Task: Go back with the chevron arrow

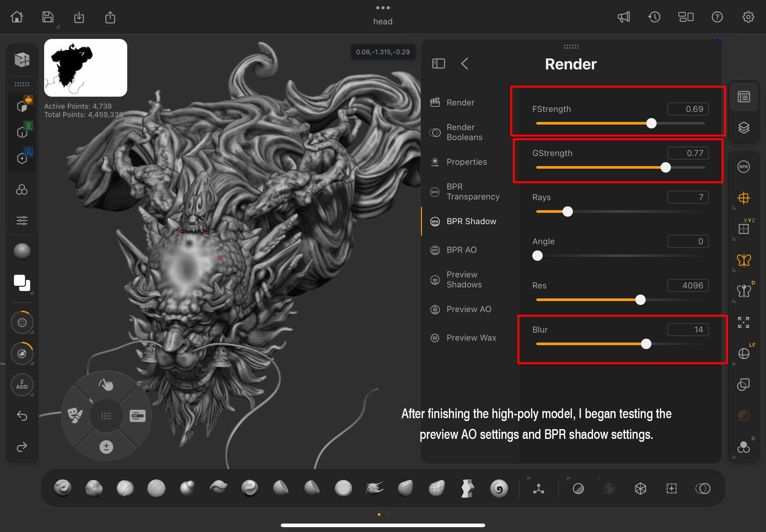Action: (464, 63)
